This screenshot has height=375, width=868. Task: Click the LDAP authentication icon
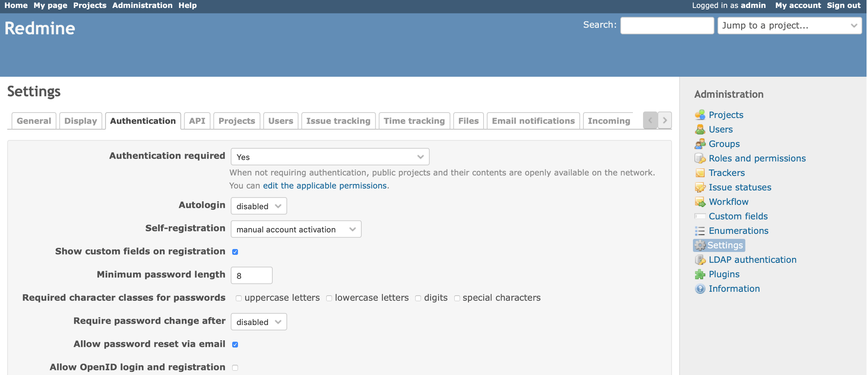click(x=700, y=260)
